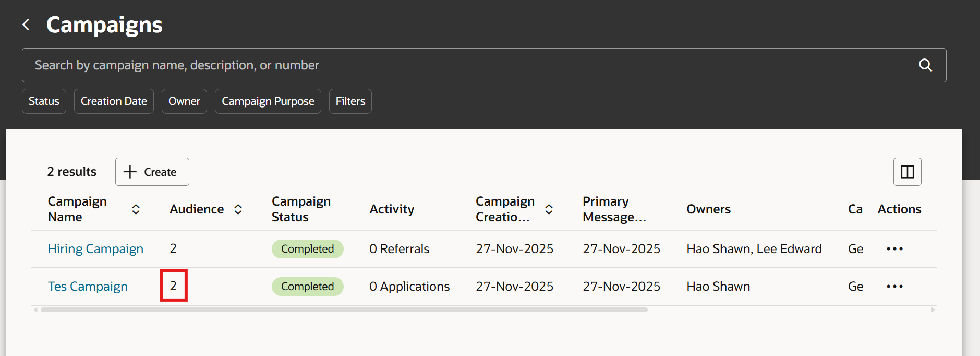This screenshot has width=980, height=356.
Task: Click the Create campaign button
Action: coord(152,172)
